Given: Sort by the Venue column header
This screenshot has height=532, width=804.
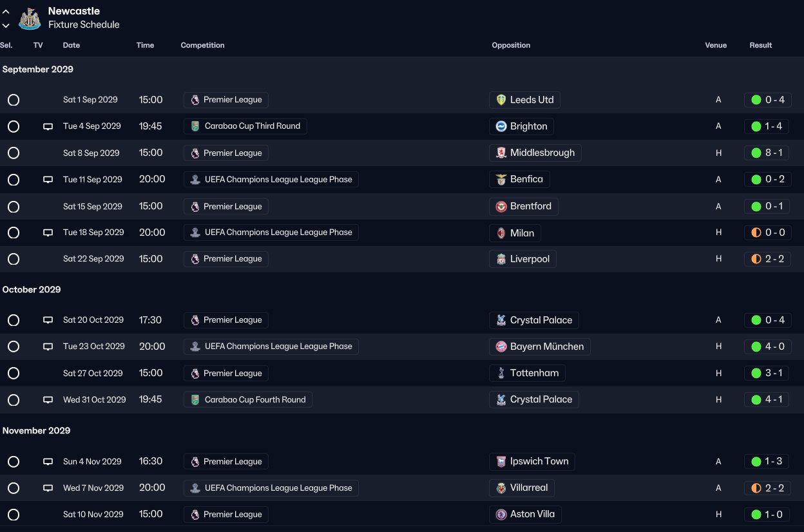Looking at the screenshot, I should tap(716, 45).
